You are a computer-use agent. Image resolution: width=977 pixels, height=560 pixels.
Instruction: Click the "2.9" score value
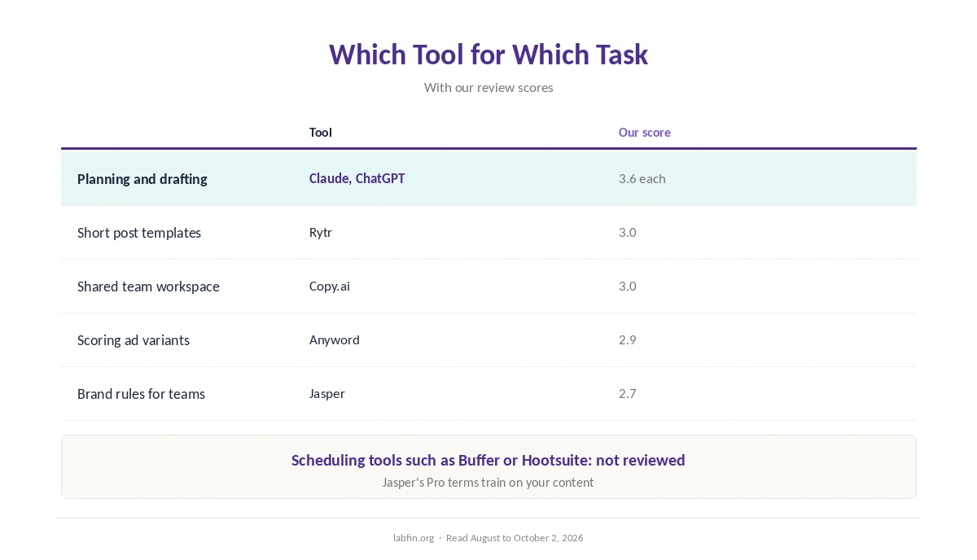pyautogui.click(x=628, y=339)
